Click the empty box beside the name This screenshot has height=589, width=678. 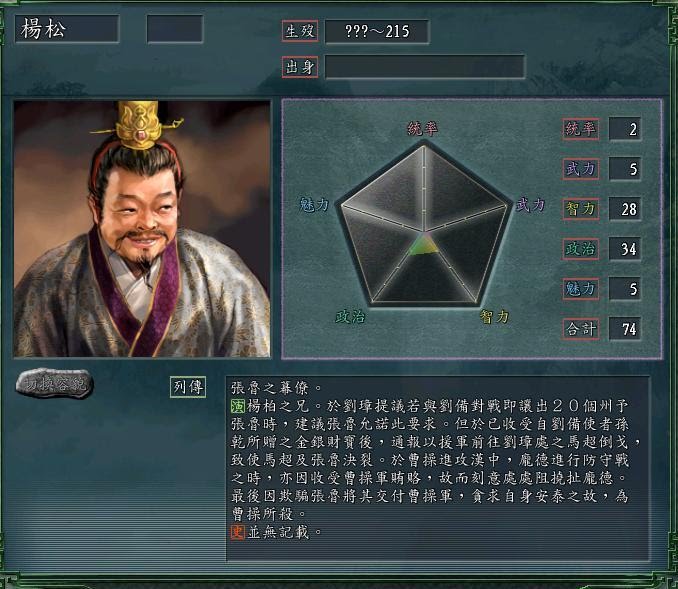tap(175, 29)
